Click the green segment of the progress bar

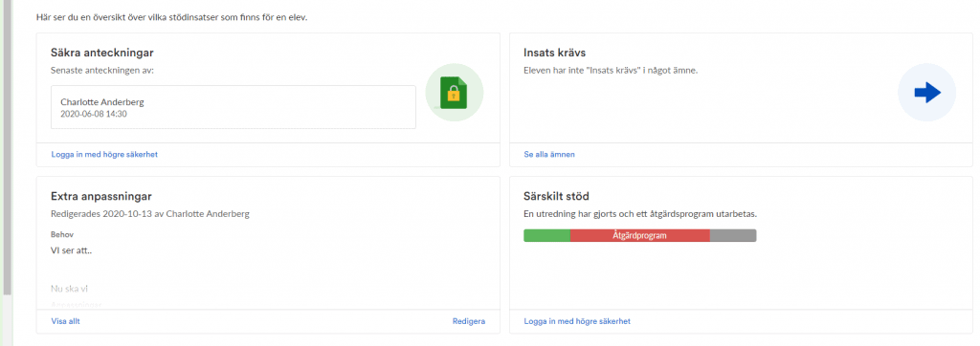click(x=546, y=235)
